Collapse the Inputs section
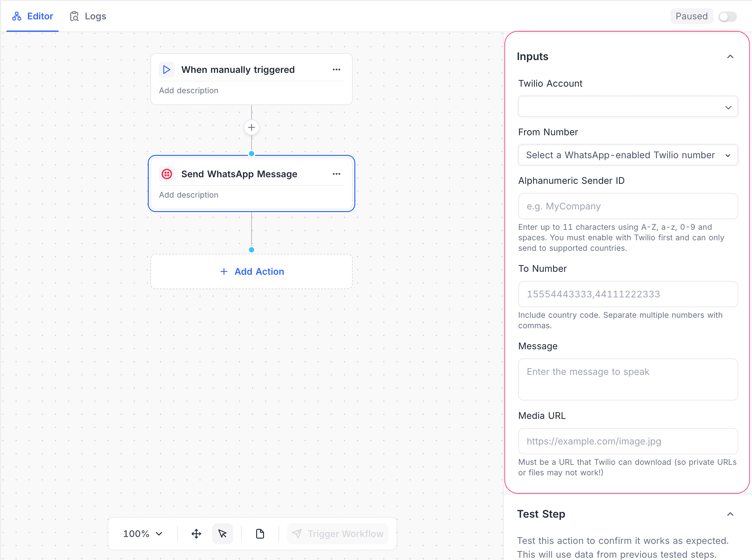 point(730,56)
